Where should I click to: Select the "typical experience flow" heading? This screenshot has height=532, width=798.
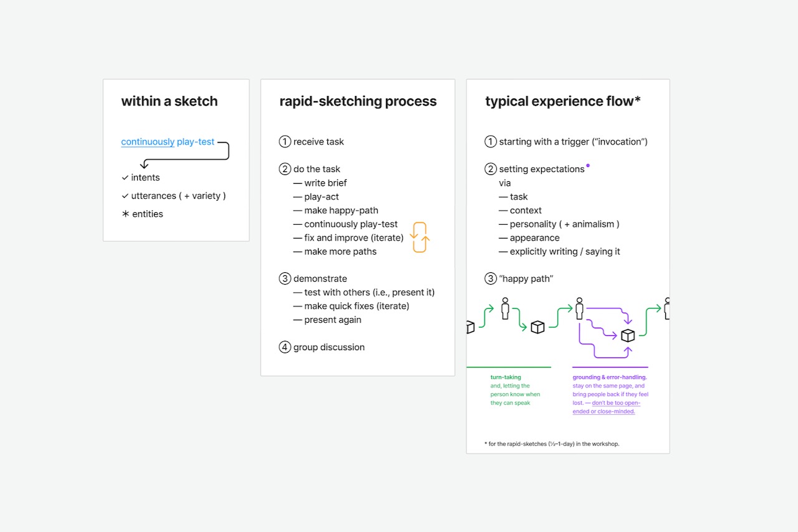563,102
